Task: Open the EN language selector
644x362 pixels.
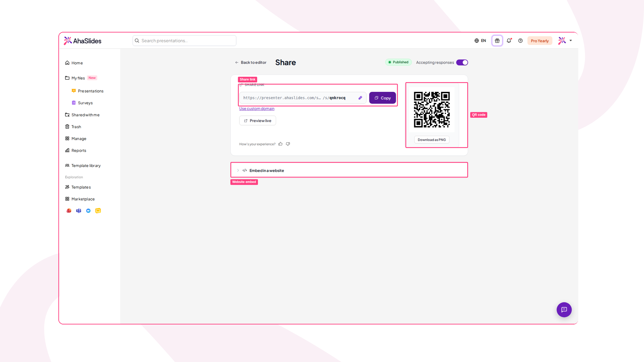Action: click(x=480, y=41)
